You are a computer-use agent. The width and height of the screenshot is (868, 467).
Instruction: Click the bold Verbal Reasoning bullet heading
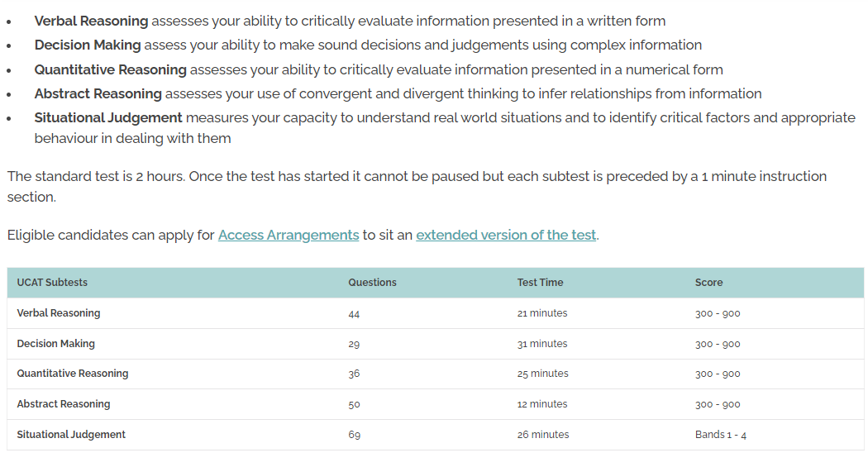(91, 21)
